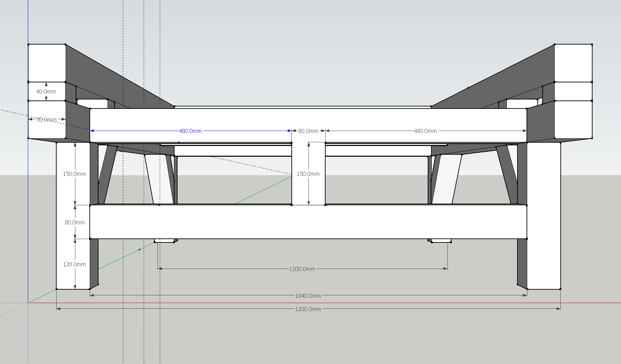Click the 80.0mm dimension between 480.0mm labels

(308, 131)
